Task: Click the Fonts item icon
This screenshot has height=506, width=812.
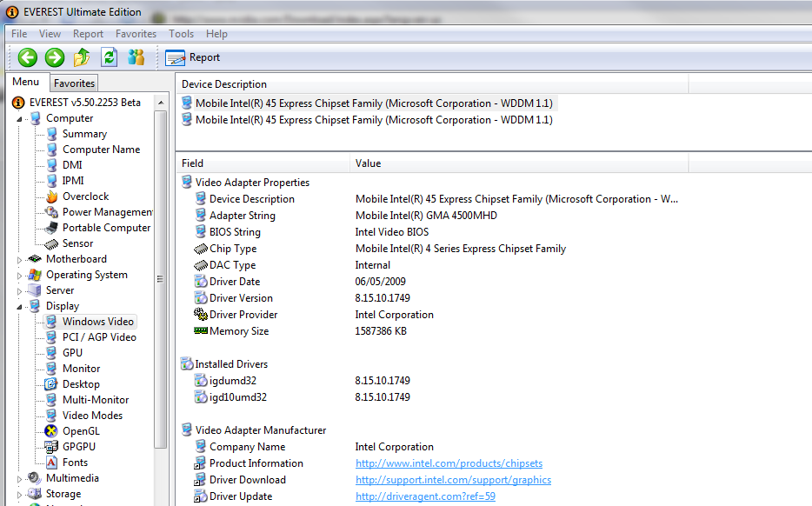Action: tap(52, 462)
